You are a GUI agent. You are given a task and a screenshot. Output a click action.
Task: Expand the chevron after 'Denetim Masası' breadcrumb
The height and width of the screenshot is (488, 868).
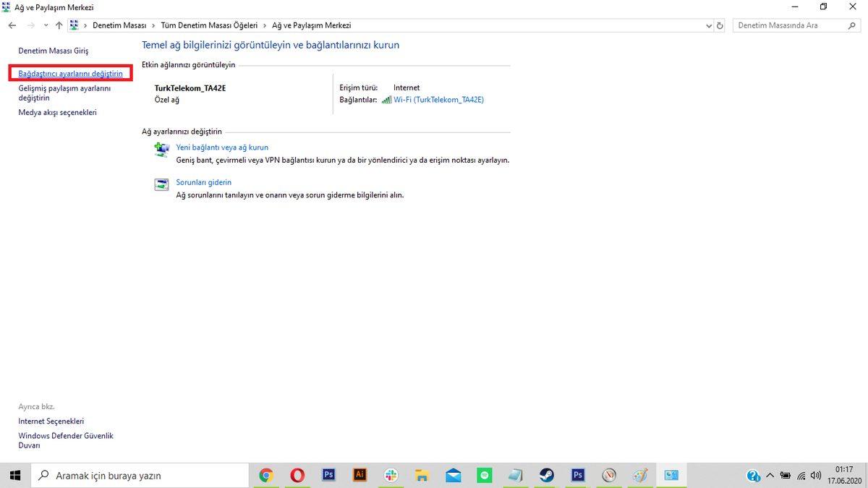154,25
